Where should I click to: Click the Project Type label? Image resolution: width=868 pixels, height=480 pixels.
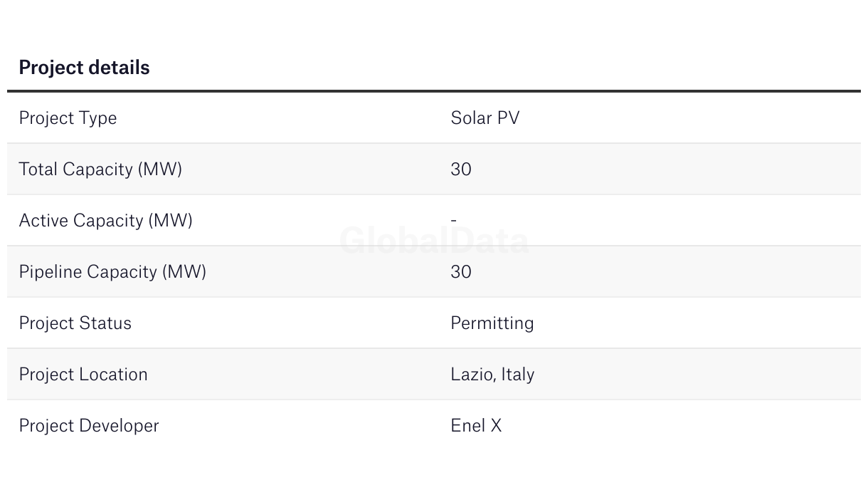(x=68, y=118)
